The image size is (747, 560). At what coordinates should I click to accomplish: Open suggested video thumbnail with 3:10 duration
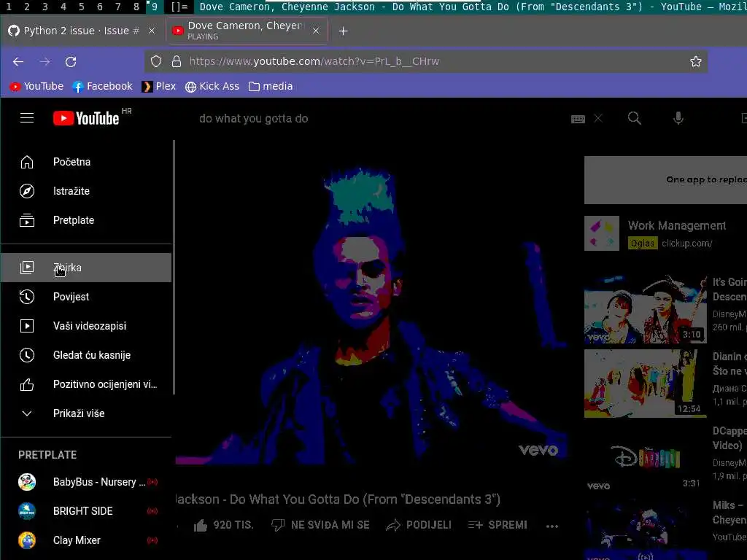pyautogui.click(x=646, y=309)
